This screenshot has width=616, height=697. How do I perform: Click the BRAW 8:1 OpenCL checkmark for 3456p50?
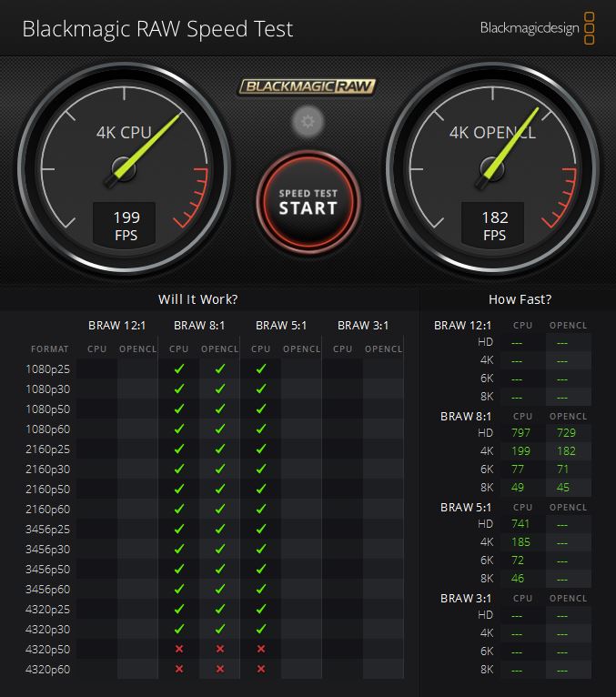coord(220,569)
